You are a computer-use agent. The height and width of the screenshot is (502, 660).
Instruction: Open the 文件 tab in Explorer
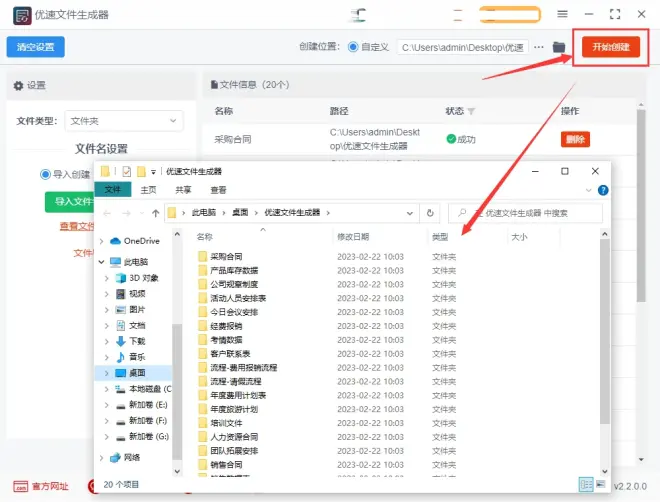click(x=113, y=190)
